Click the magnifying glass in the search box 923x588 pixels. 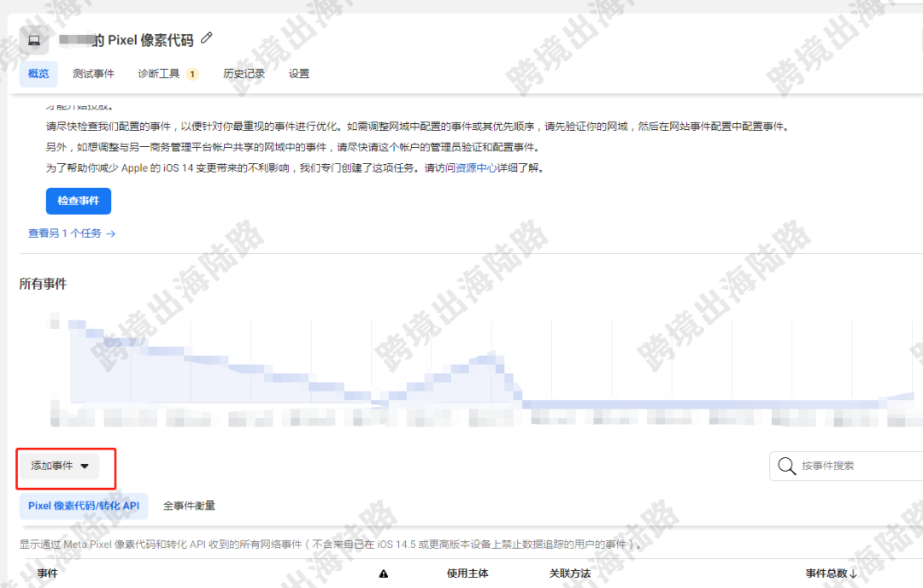click(x=786, y=466)
